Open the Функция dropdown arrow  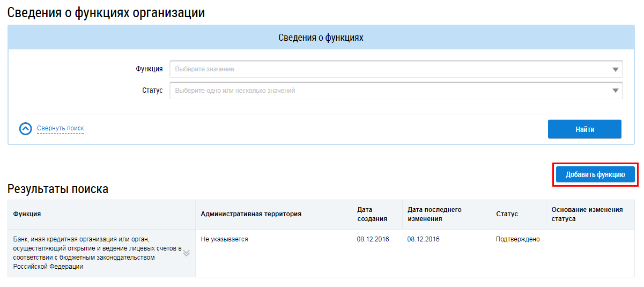615,69
